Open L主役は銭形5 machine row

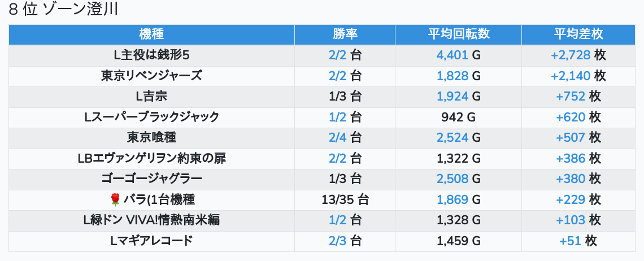click(151, 55)
